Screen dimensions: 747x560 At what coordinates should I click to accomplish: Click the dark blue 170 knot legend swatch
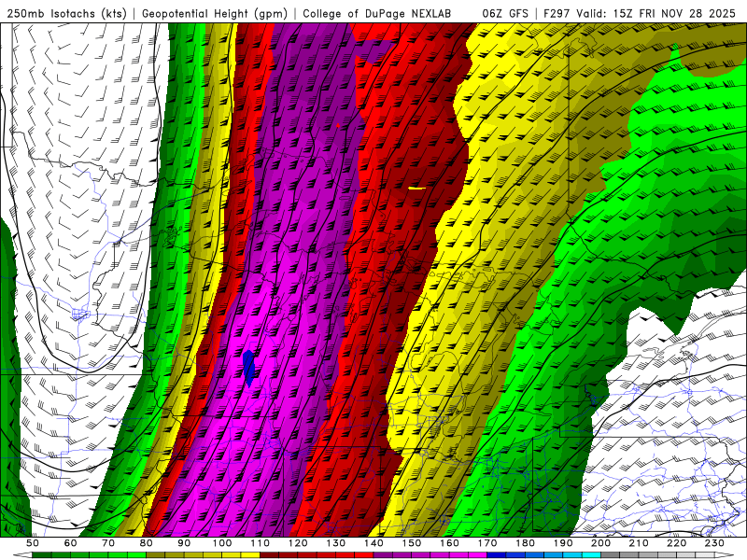[497, 555]
